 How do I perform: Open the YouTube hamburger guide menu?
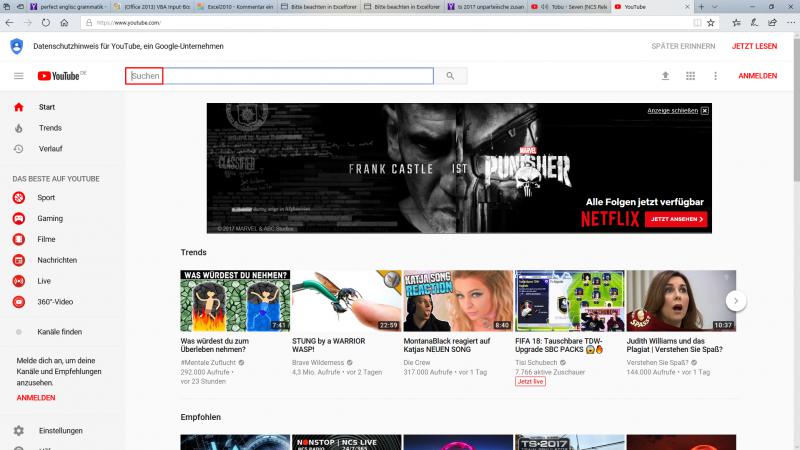click(x=19, y=76)
